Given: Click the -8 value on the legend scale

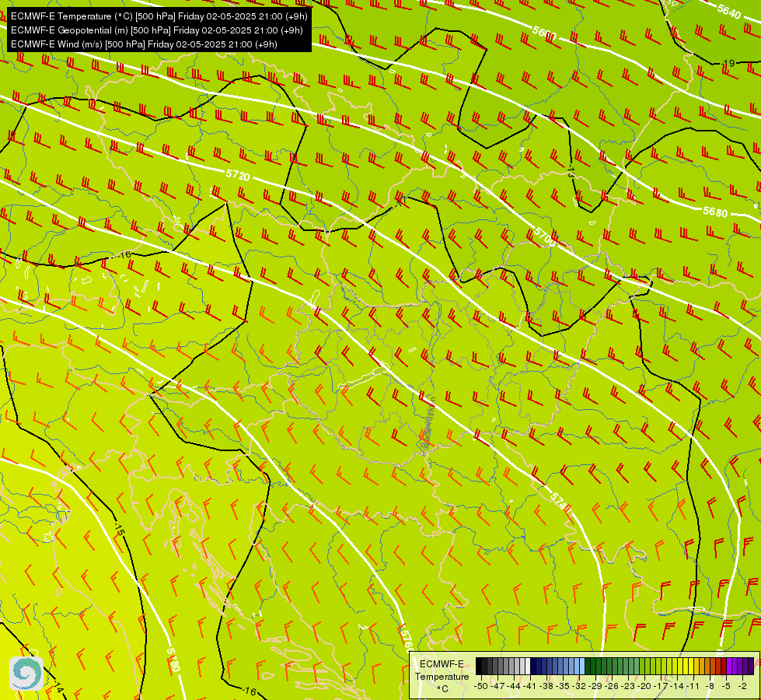Looking at the screenshot, I should pos(711,686).
